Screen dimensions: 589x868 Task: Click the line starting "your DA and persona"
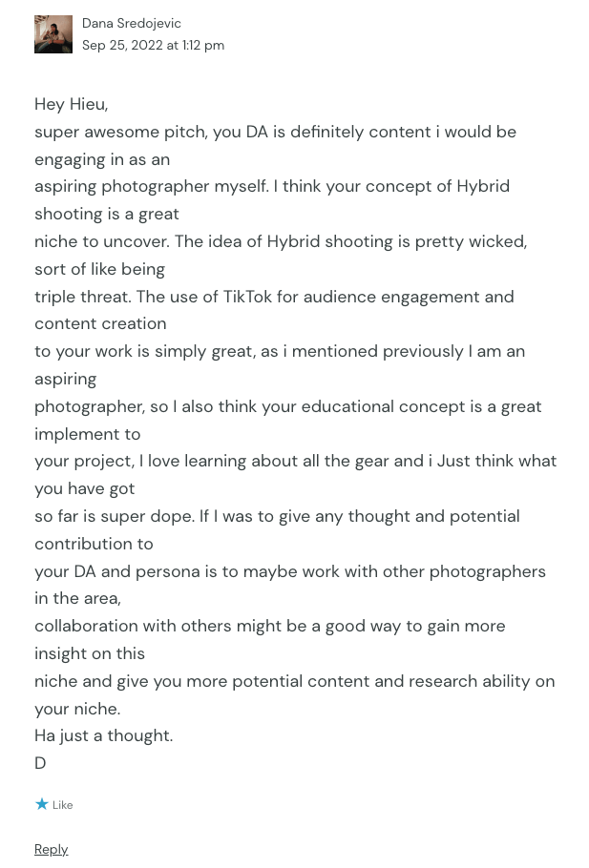(x=290, y=571)
